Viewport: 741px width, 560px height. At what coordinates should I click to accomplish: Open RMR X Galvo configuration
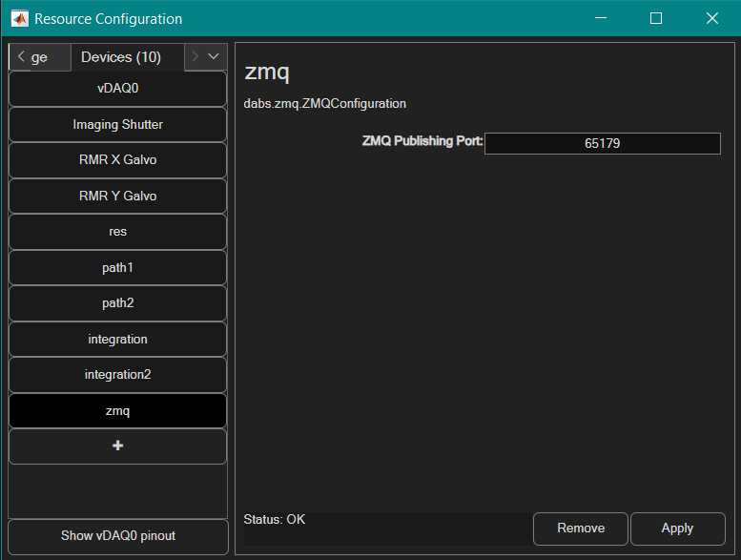pyautogui.click(x=117, y=160)
